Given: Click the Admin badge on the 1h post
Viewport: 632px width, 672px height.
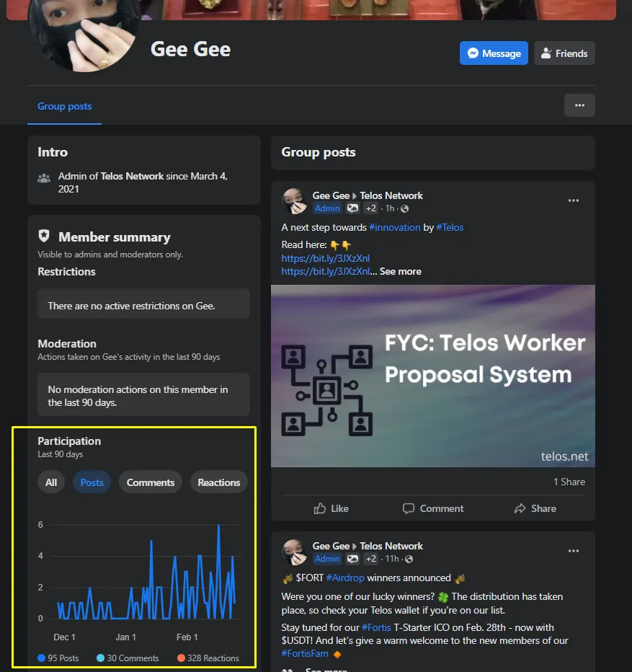Looking at the screenshot, I should pyautogui.click(x=327, y=208).
